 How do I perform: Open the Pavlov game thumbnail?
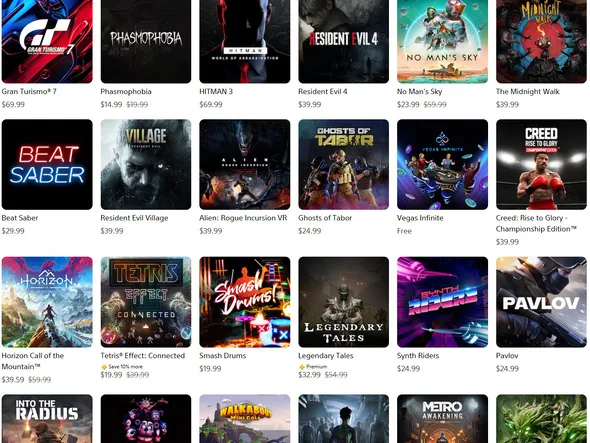pyautogui.click(x=541, y=302)
